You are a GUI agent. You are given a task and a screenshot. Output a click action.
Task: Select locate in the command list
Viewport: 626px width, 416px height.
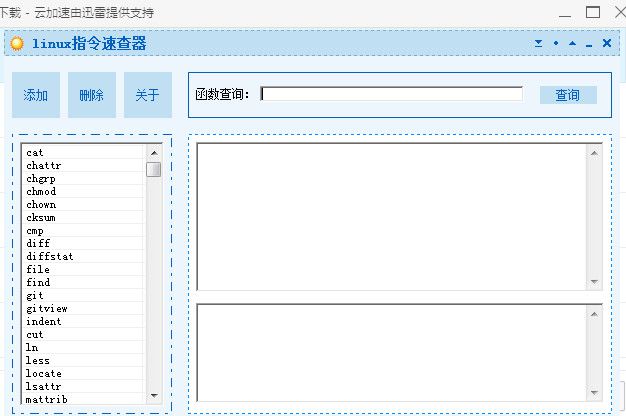[83, 373]
